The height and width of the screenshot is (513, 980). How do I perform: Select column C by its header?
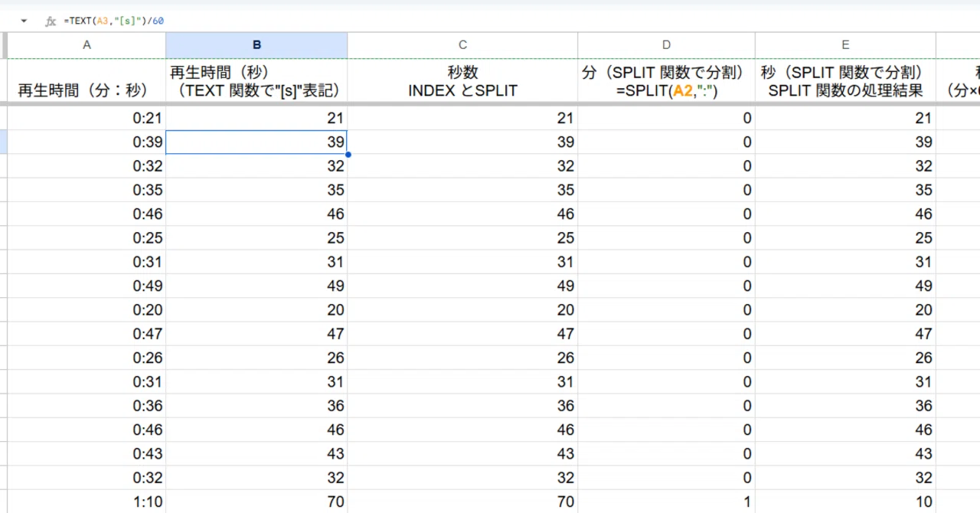pos(462,45)
